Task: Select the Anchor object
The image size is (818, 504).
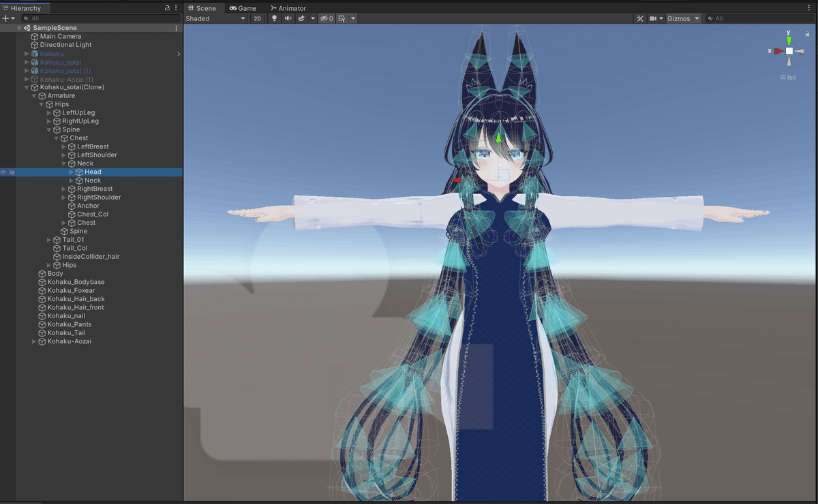Action: click(88, 206)
